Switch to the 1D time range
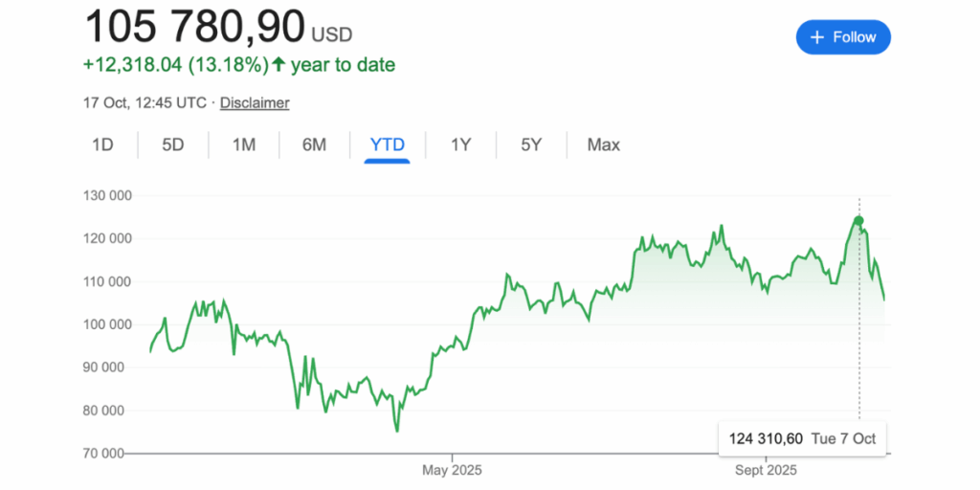Viewport: 980px width, 490px height. pyautogui.click(x=102, y=145)
